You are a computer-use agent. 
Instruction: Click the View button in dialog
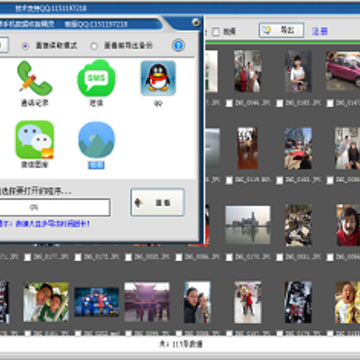pyautogui.click(x=157, y=202)
